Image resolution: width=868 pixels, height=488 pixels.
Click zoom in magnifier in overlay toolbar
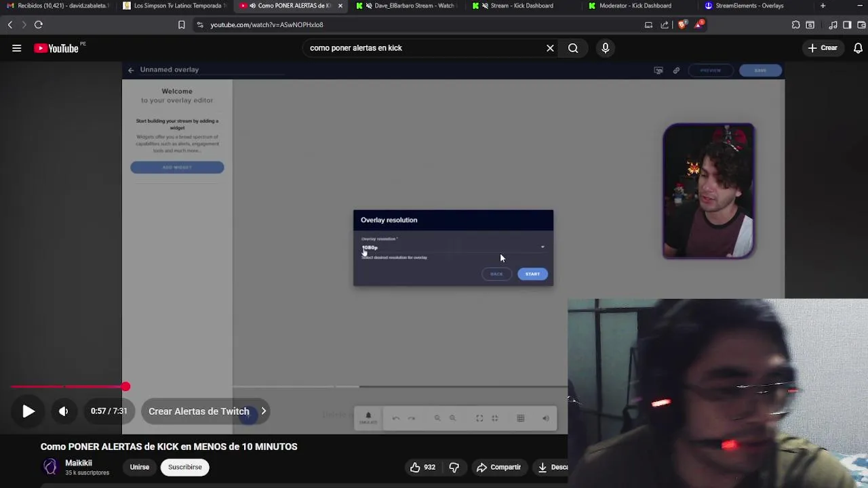(453, 418)
